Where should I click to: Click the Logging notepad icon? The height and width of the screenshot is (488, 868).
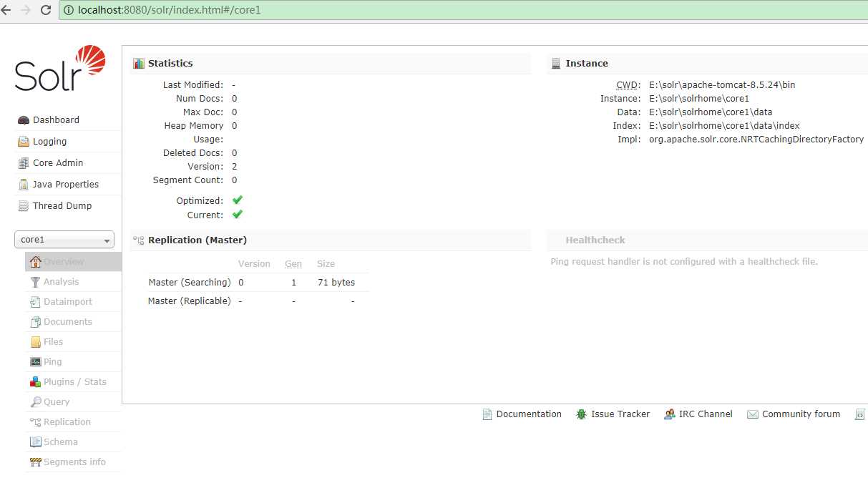coord(24,142)
